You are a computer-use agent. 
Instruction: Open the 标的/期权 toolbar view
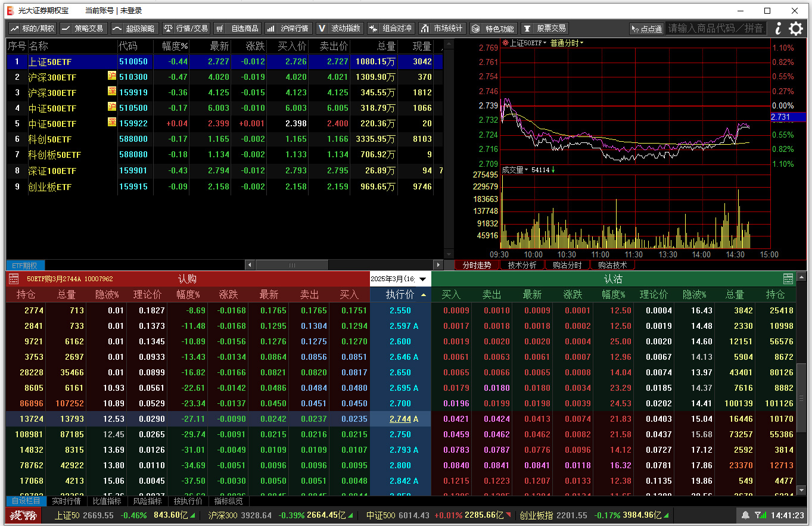33,28
